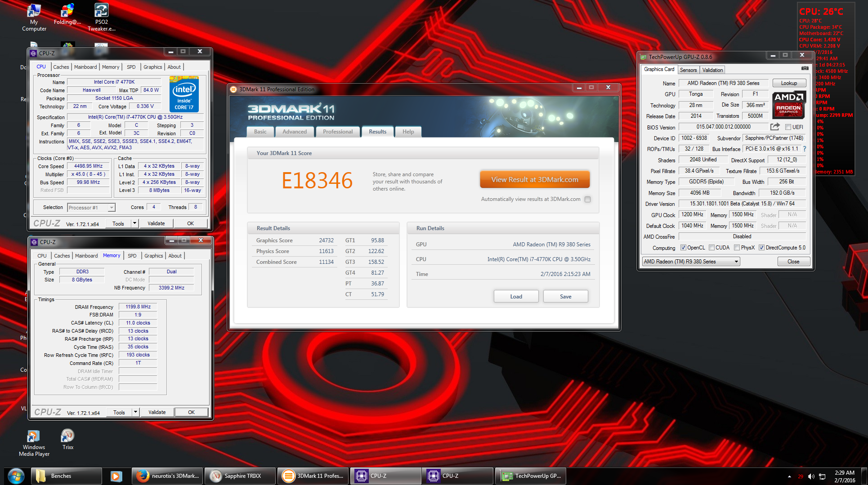Click Show desktop button at taskbar end
This screenshot has height=485, width=868.
(864, 476)
